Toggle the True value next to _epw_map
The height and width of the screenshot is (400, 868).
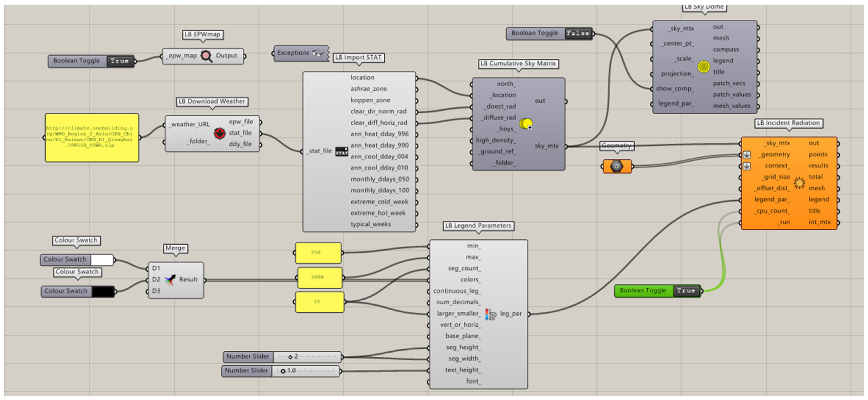[x=120, y=61]
